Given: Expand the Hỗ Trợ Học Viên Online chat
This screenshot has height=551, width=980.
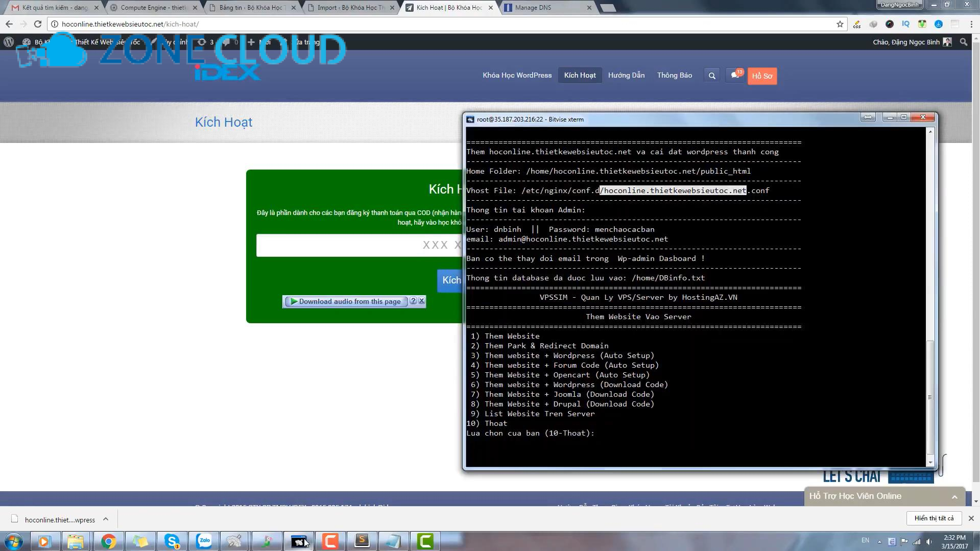Looking at the screenshot, I should tap(954, 496).
